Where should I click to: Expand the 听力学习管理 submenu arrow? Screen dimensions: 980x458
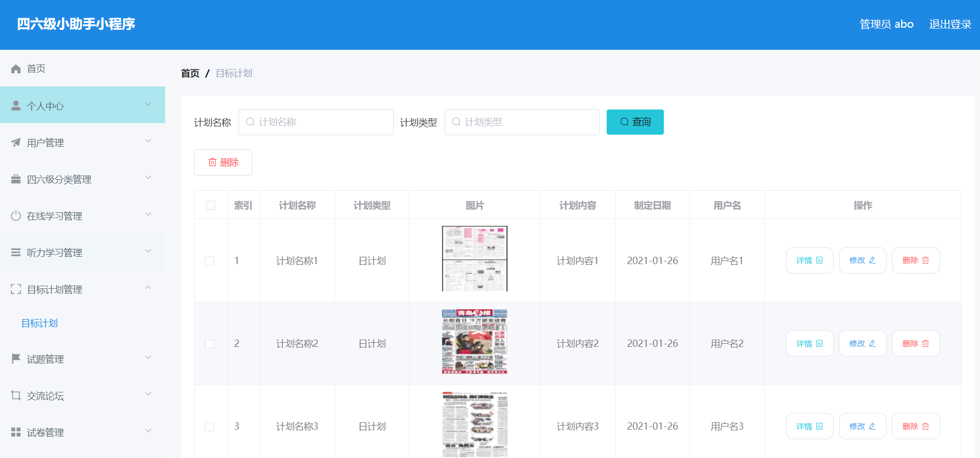[x=148, y=251]
